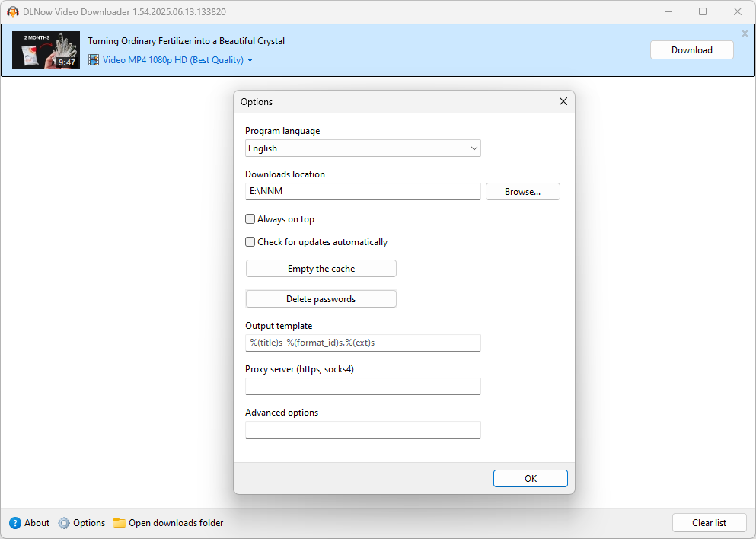Click Empty the cache button

point(321,269)
